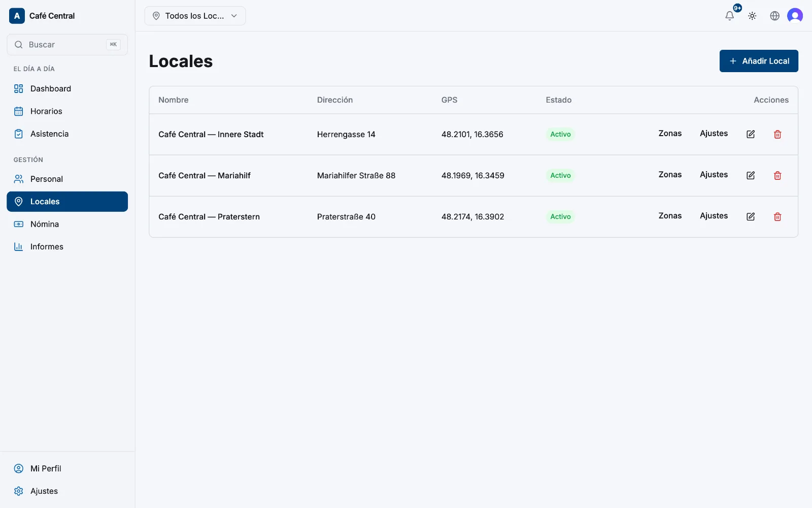Open Ajustes for Mariahilf row
The height and width of the screenshot is (508, 812).
714,175
